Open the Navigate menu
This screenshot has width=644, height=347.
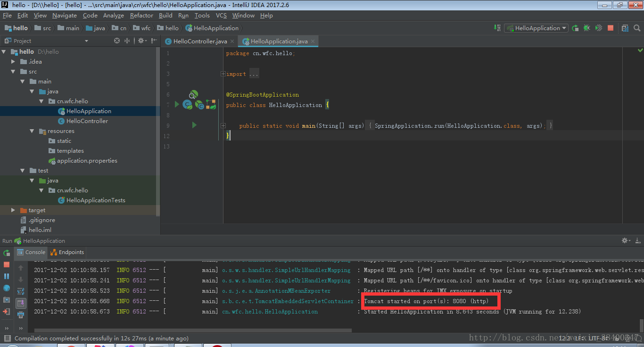[x=65, y=16]
